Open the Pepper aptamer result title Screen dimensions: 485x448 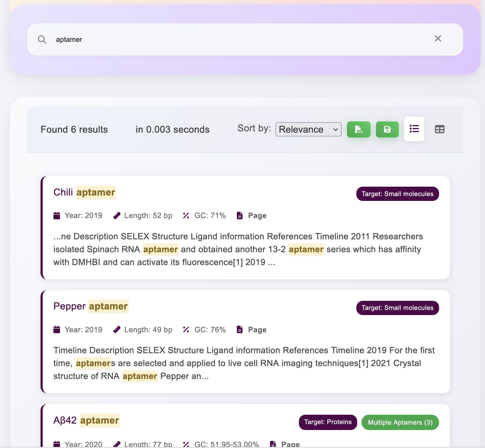[x=91, y=306]
